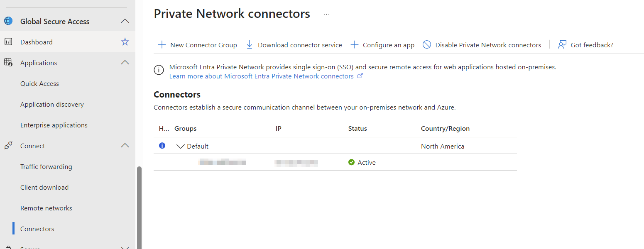Click the Default group name

pyautogui.click(x=198, y=146)
